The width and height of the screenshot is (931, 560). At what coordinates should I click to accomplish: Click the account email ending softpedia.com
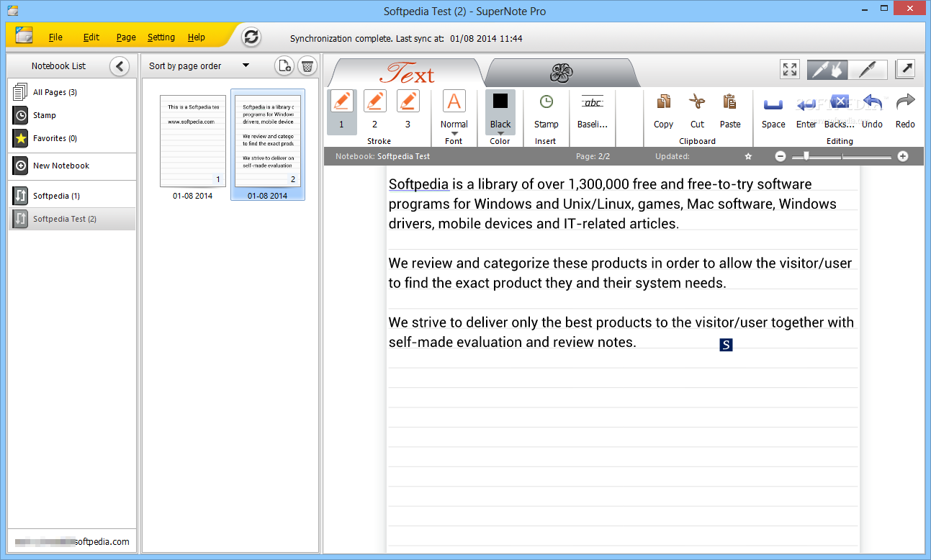click(72, 542)
